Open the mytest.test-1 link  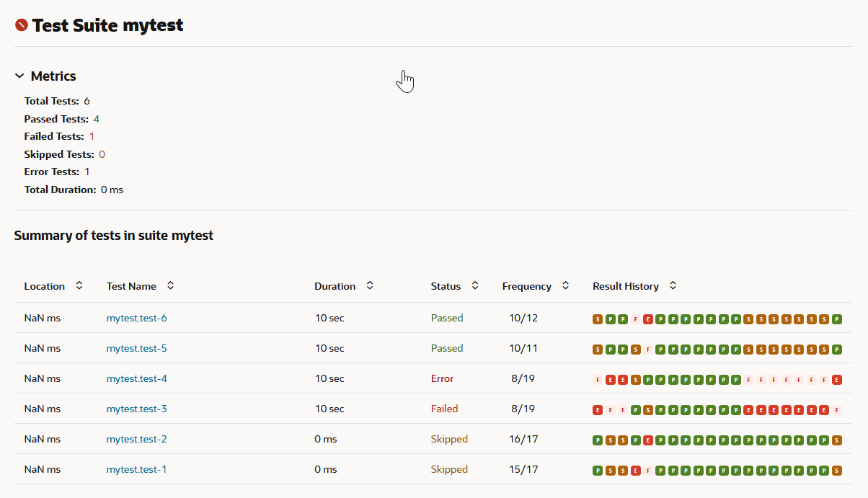137,469
